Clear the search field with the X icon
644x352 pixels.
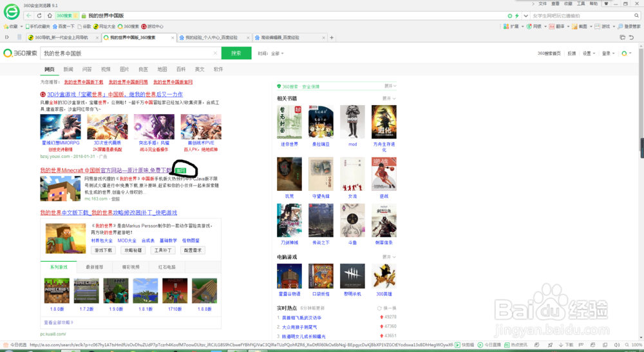tap(215, 53)
